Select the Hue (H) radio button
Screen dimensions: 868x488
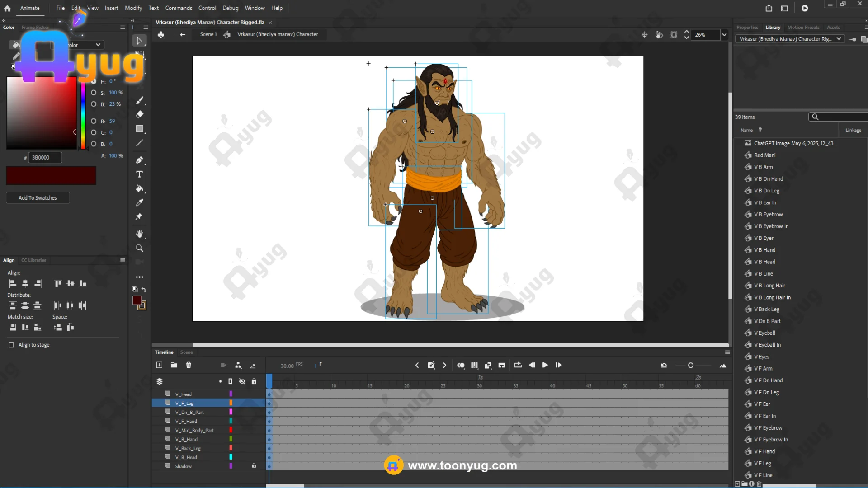(x=94, y=81)
